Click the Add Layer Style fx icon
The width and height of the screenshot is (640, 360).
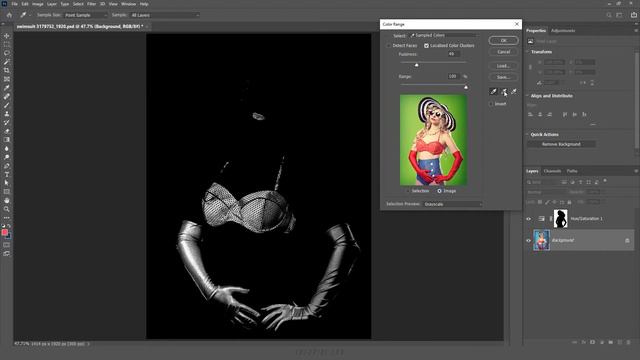tap(583, 342)
